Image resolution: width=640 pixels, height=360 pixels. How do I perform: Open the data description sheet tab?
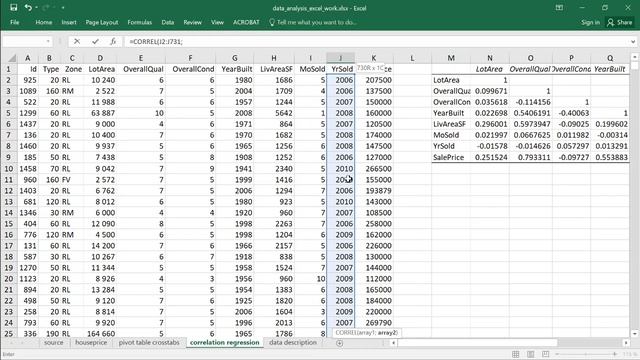[293, 343]
